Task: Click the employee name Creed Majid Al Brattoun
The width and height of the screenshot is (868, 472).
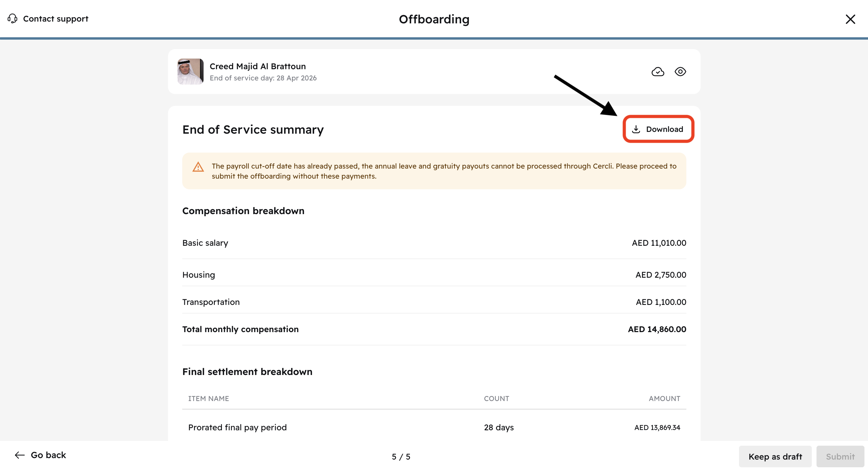Action: tap(258, 66)
